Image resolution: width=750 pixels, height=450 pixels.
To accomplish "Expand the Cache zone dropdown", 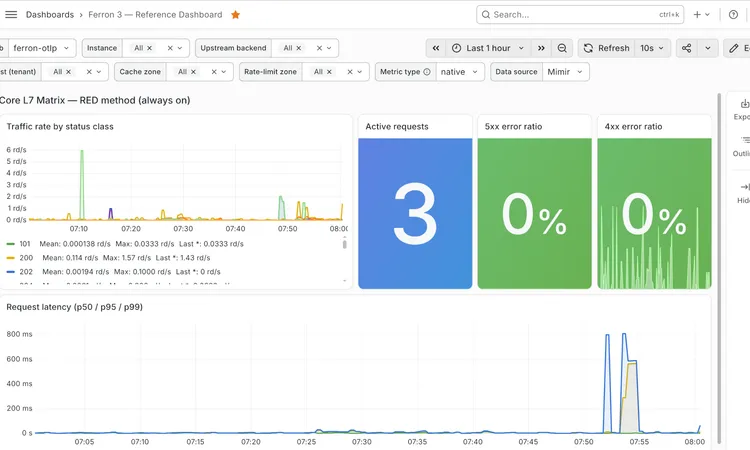I will (224, 72).
